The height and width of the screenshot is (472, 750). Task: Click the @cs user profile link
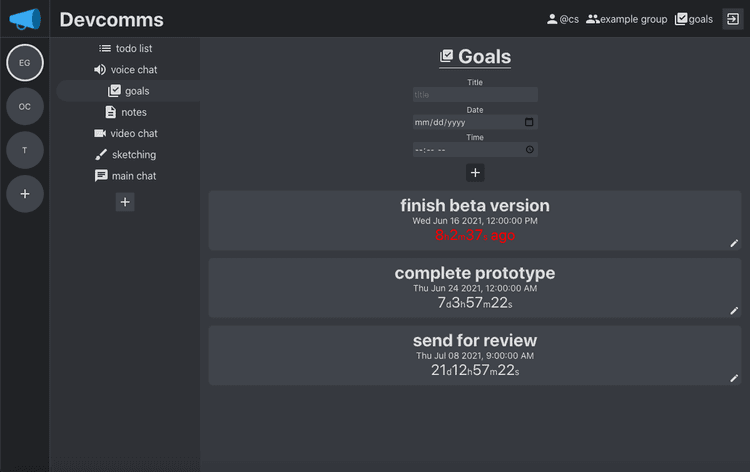coord(562,19)
